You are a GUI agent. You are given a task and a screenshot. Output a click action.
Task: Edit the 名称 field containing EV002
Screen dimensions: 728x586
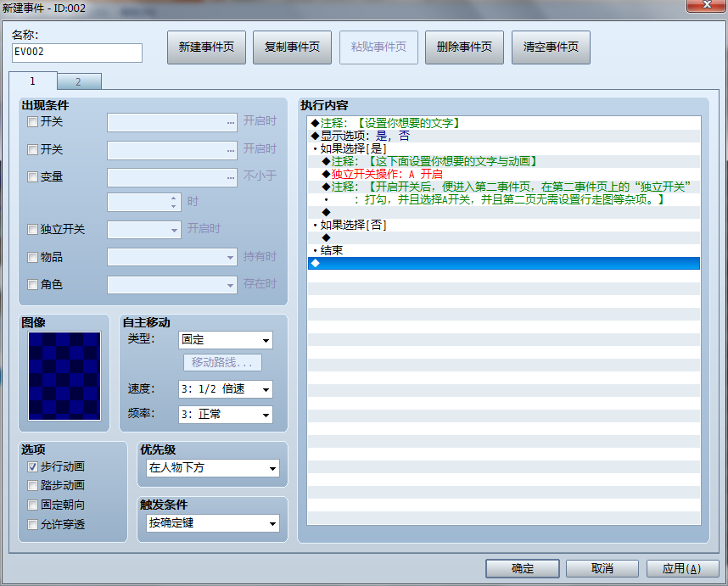[77, 53]
